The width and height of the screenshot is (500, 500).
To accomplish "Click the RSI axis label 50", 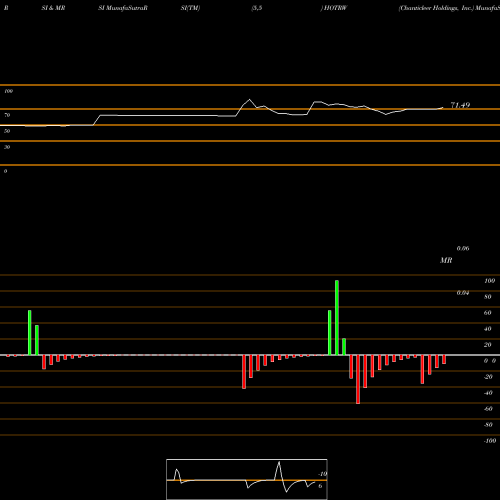I will tap(7, 131).
